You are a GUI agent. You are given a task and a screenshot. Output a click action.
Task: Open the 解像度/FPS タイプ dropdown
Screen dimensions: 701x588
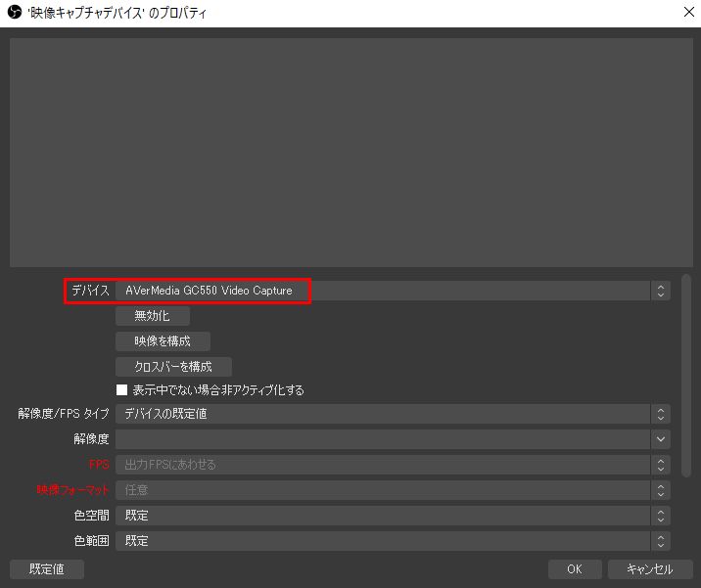click(x=393, y=414)
